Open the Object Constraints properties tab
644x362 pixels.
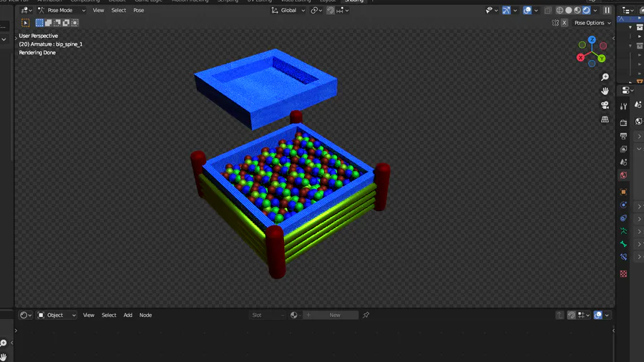click(x=623, y=218)
